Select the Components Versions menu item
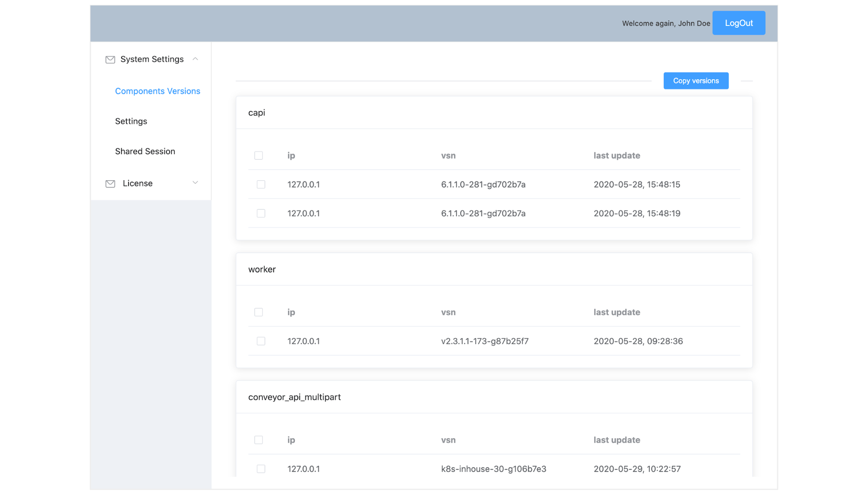This screenshot has width=868, height=495. 158,91
